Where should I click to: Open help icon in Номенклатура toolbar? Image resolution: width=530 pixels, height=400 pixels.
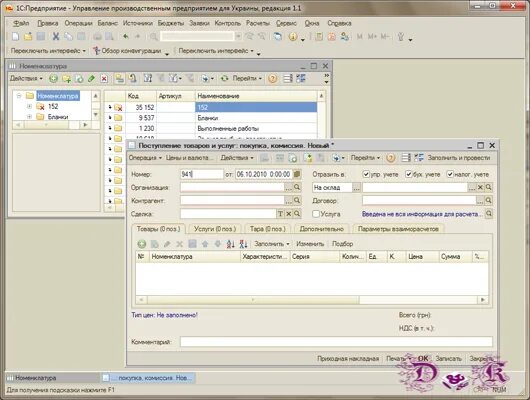272,79
